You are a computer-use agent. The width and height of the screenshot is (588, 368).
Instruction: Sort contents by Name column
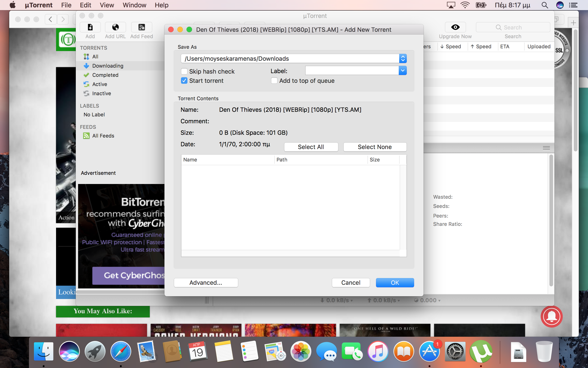tap(228, 160)
